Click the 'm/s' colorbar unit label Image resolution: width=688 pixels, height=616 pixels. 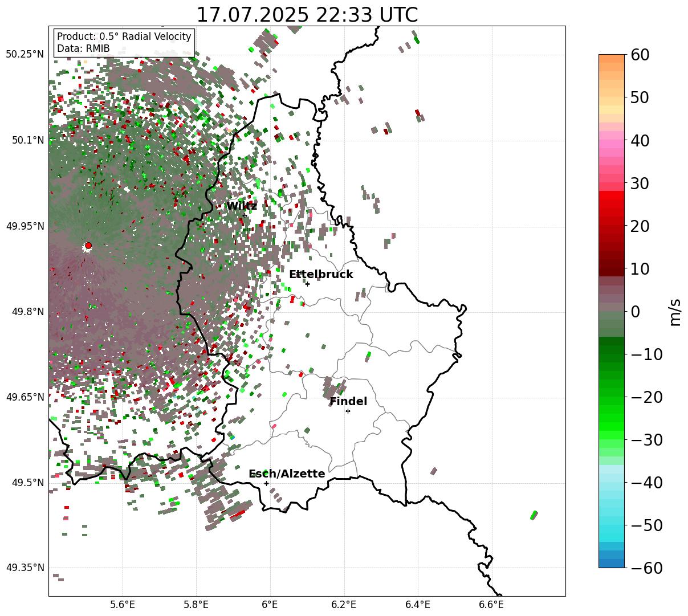click(x=675, y=311)
